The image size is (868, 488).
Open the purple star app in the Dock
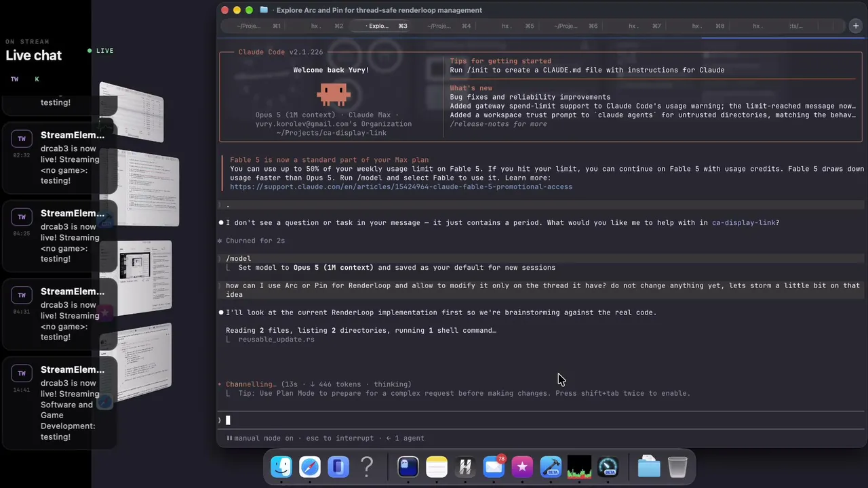pyautogui.click(x=522, y=466)
